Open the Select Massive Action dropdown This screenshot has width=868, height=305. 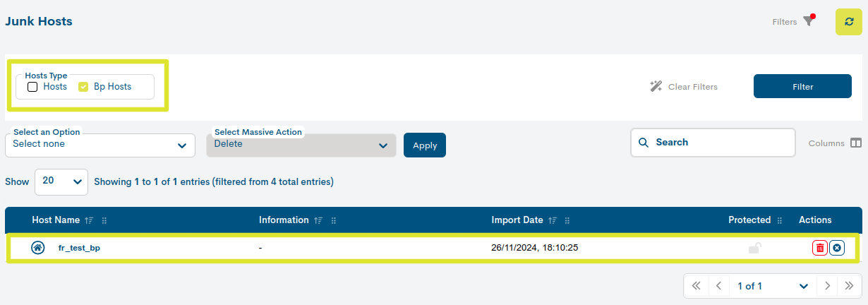[x=301, y=144]
